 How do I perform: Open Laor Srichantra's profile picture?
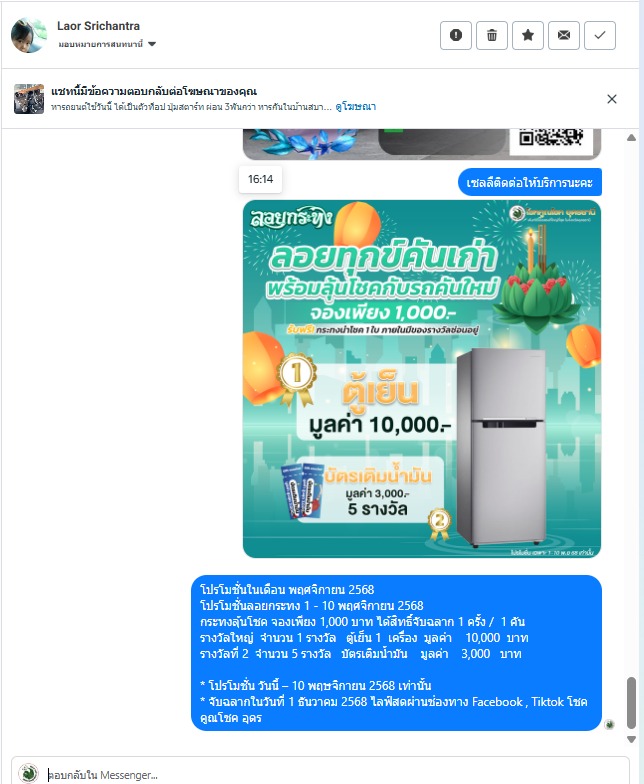click(28, 35)
